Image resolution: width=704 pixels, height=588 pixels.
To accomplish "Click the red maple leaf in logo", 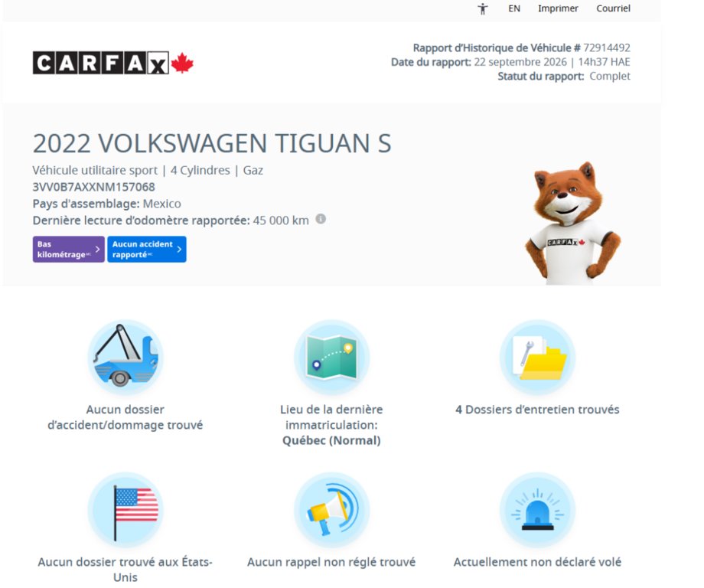I will click(182, 63).
